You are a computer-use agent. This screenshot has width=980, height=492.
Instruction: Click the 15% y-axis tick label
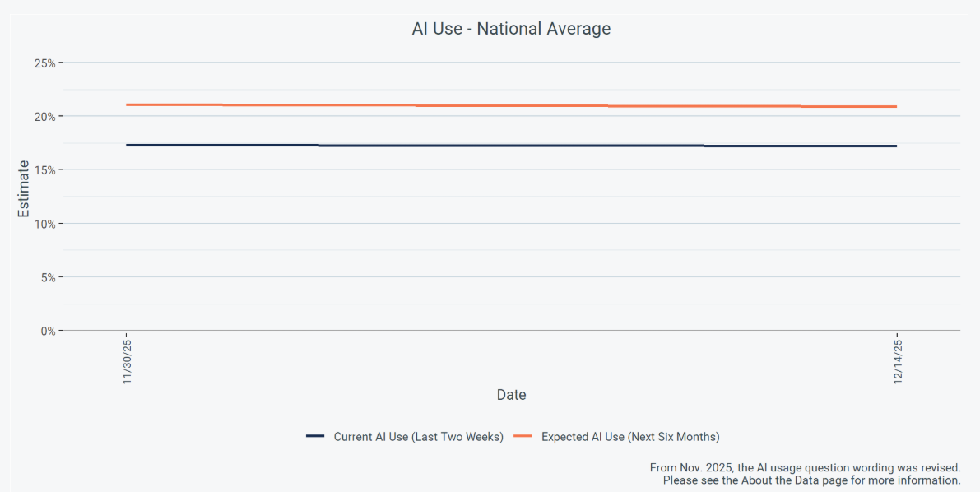tap(44, 170)
